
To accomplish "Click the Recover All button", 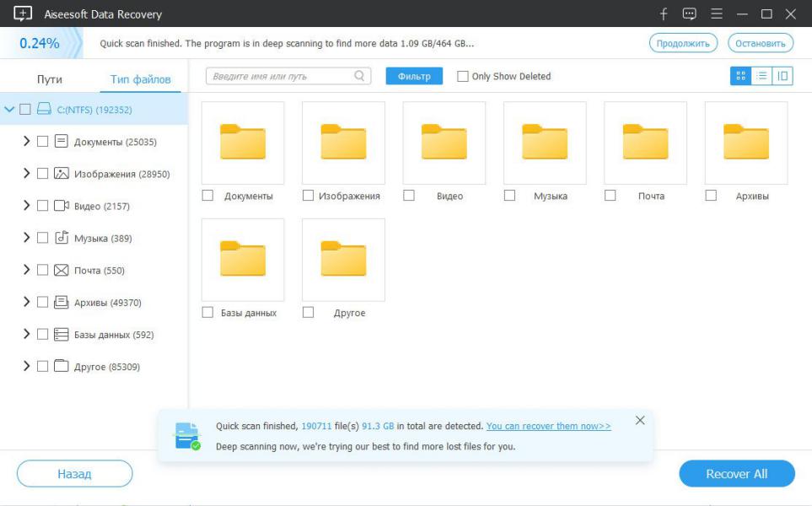I will 736,473.
